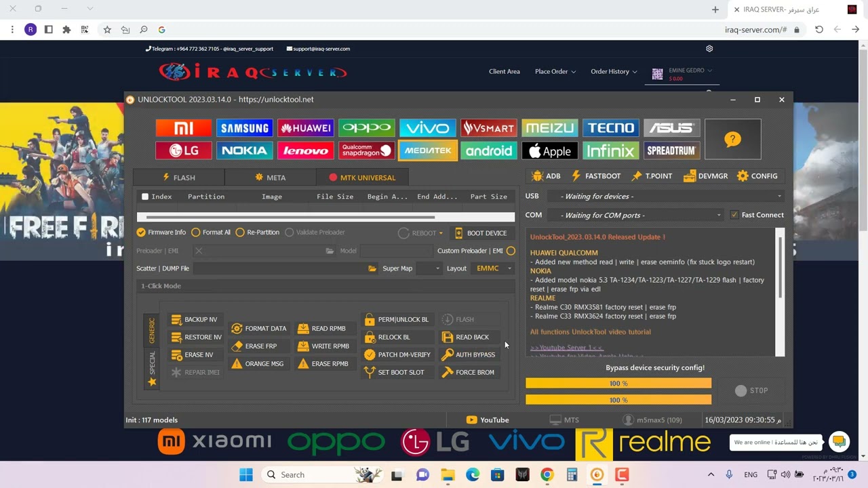Open the Youtube Server 1 link
The width and height of the screenshot is (868, 488).
click(x=566, y=348)
